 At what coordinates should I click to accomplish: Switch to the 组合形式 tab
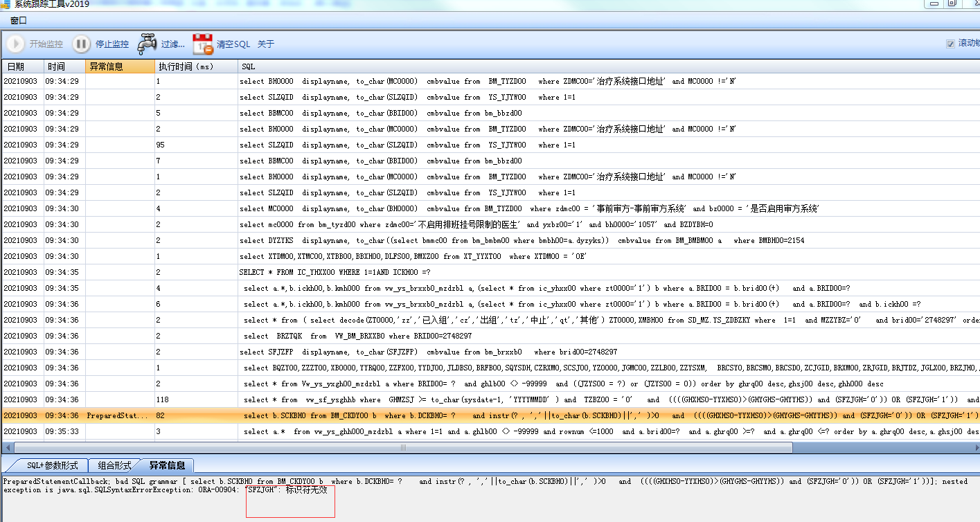pyautogui.click(x=114, y=465)
